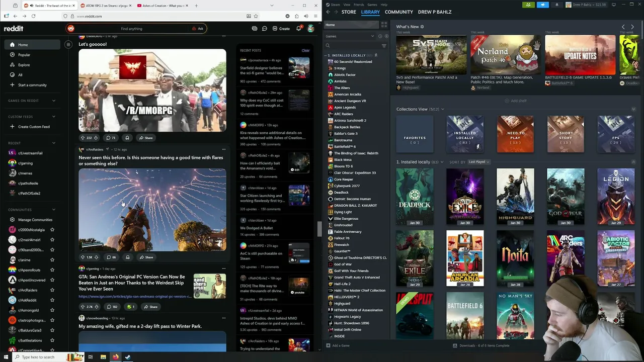The image size is (644, 362).
Task: Open Drew P Bahlz account dropdown
Action: (x=588, y=5)
